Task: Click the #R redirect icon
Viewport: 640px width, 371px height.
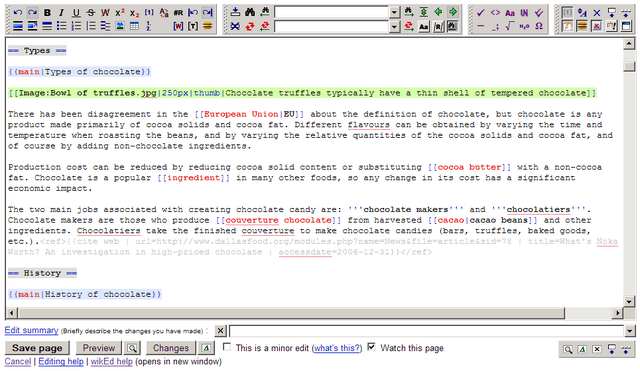Action: (x=178, y=13)
